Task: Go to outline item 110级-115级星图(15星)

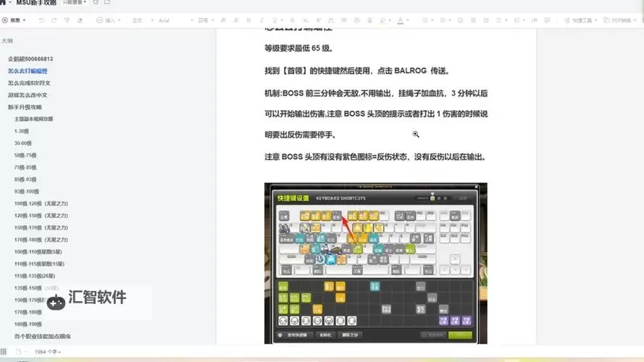Action: click(39, 264)
